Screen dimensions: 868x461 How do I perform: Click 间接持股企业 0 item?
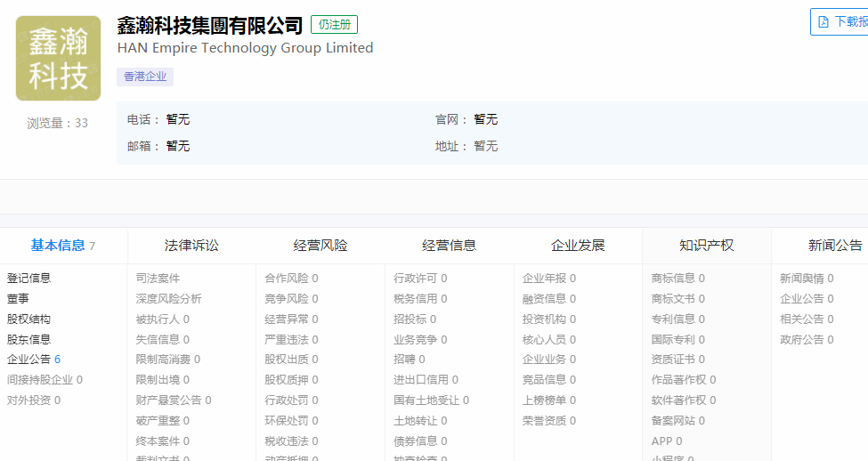point(45,380)
